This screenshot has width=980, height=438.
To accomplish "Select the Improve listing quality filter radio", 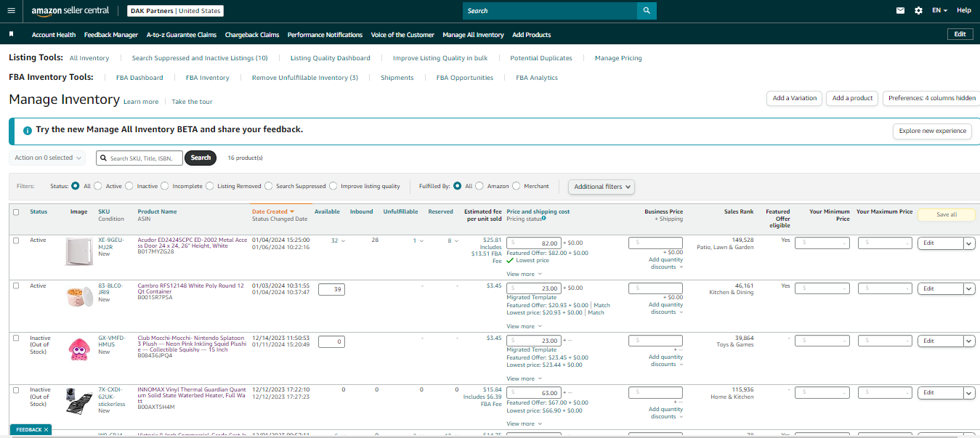I will (333, 186).
